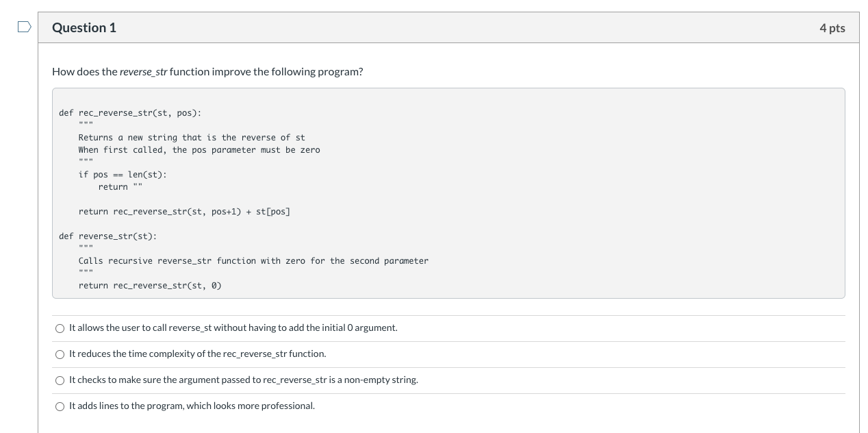Select radio option about initial 0 argument
The image size is (868, 433).
[x=60, y=328]
